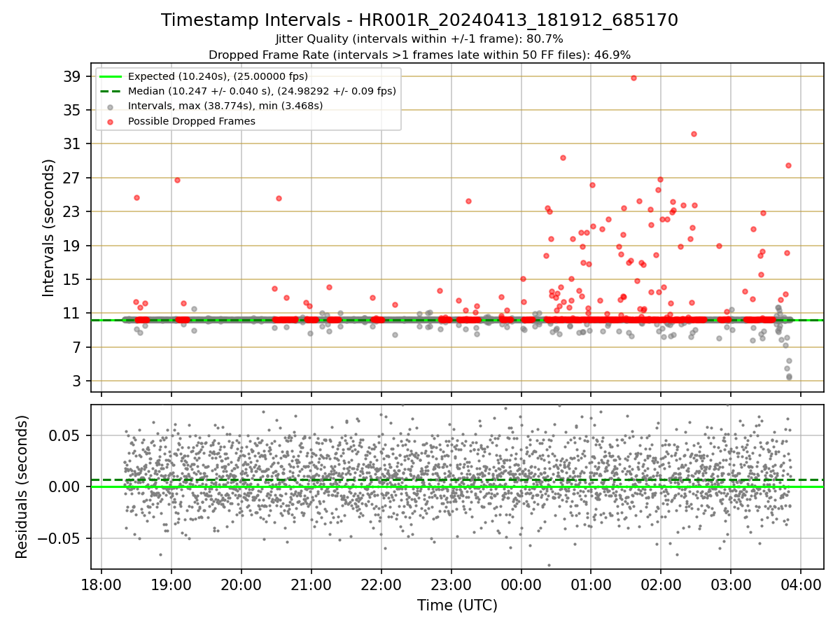Click the y-axis label "Residuals (seconds)"

coord(22,486)
